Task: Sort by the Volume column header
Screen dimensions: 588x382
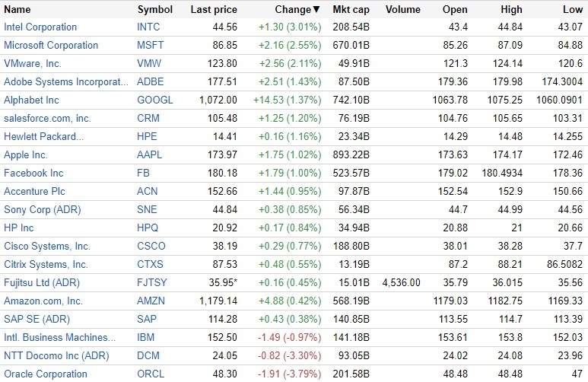Action: 403,10
